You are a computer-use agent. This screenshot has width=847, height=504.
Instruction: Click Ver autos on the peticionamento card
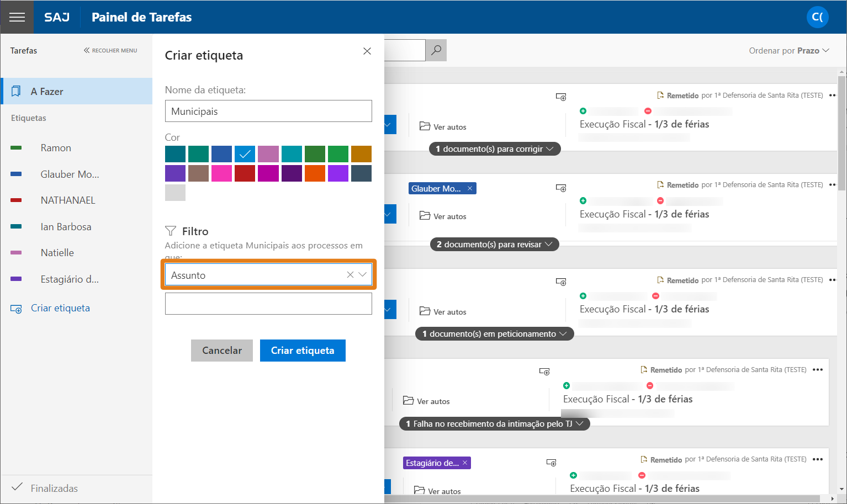tap(443, 312)
